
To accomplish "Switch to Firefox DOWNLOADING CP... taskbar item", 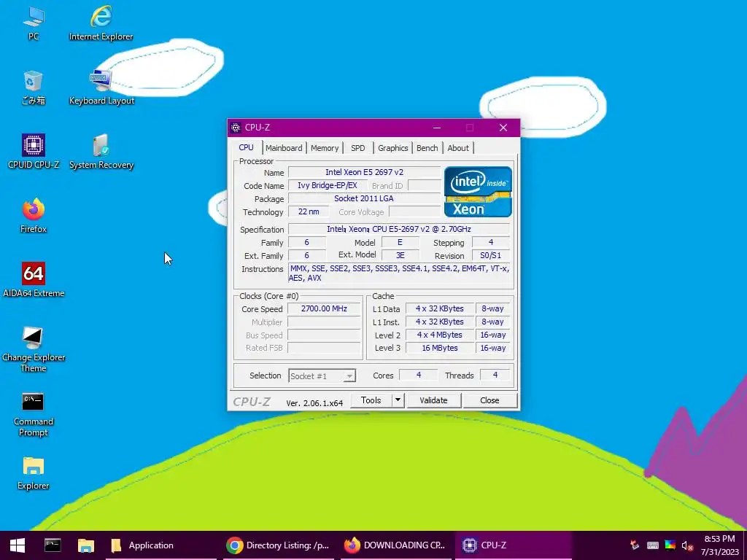I will pos(395,545).
